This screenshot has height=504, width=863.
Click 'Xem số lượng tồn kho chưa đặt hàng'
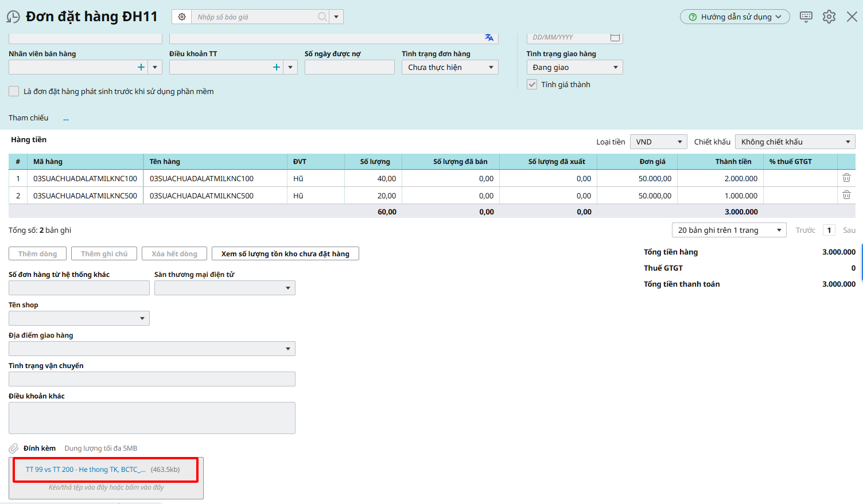pos(285,253)
